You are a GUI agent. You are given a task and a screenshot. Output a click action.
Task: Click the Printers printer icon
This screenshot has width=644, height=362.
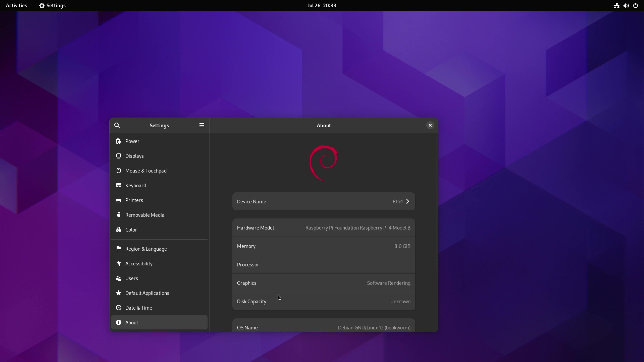pos(119,200)
